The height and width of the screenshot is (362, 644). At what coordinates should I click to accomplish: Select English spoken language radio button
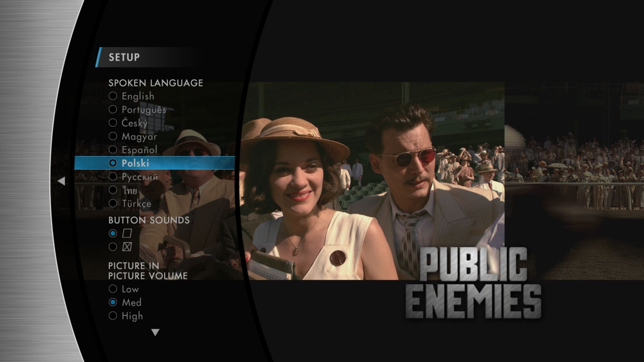(131, 96)
